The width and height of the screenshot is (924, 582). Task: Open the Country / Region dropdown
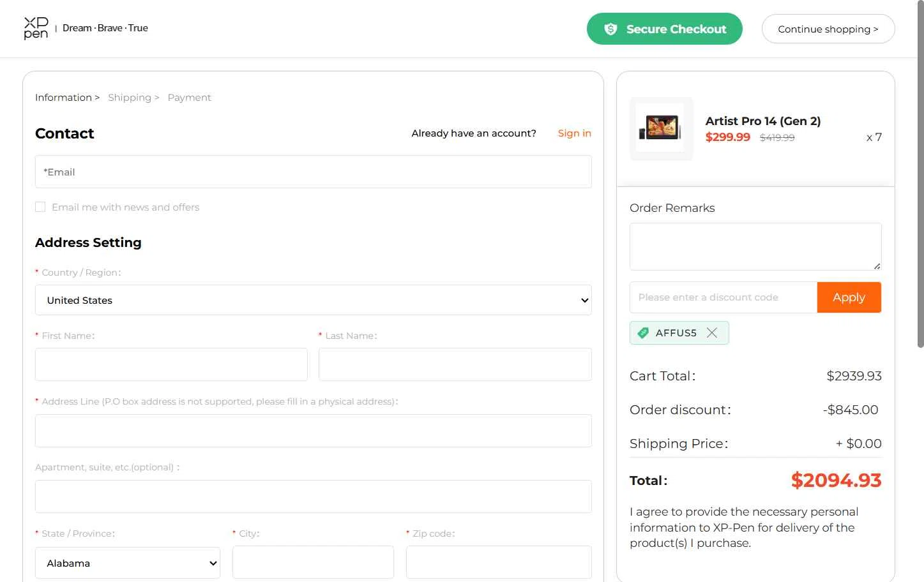coord(314,300)
